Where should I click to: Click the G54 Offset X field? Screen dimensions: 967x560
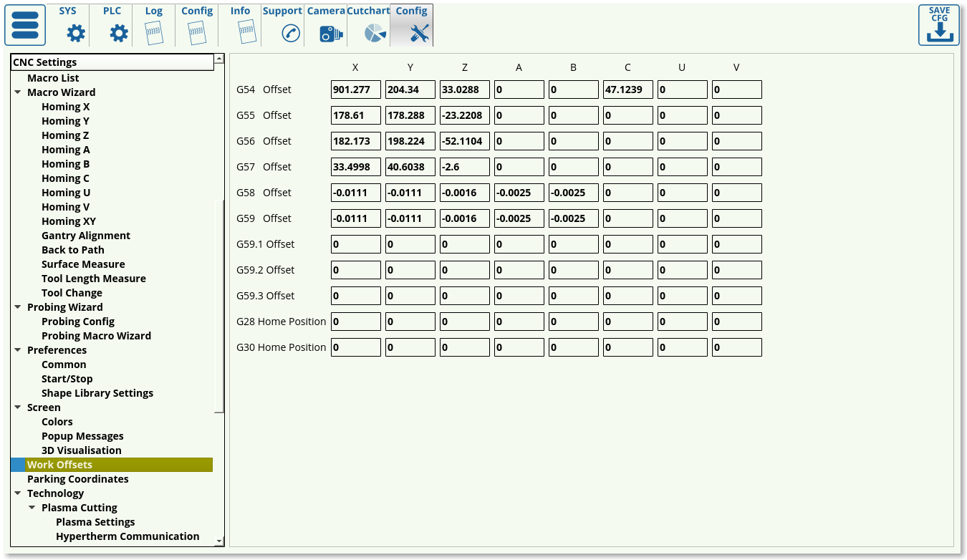(x=356, y=90)
